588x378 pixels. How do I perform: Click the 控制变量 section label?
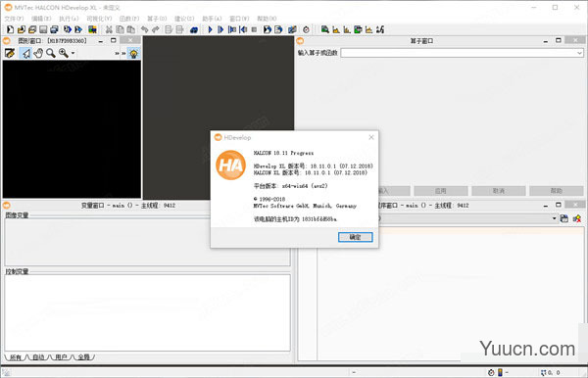click(x=17, y=271)
